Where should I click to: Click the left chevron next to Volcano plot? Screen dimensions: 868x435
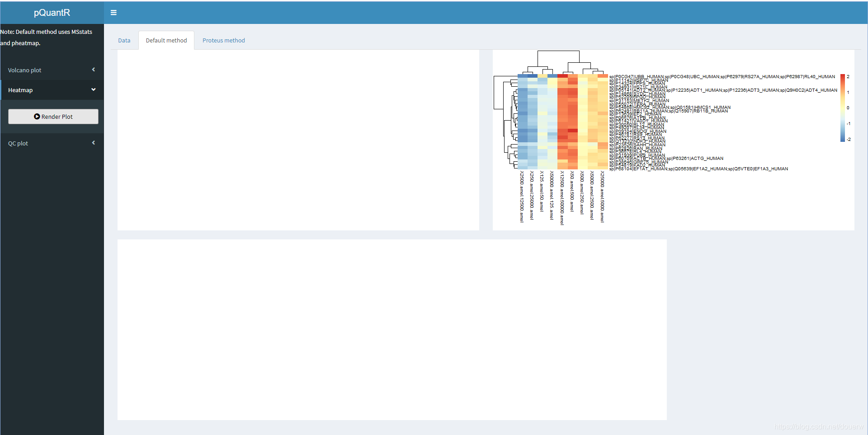[x=93, y=70]
